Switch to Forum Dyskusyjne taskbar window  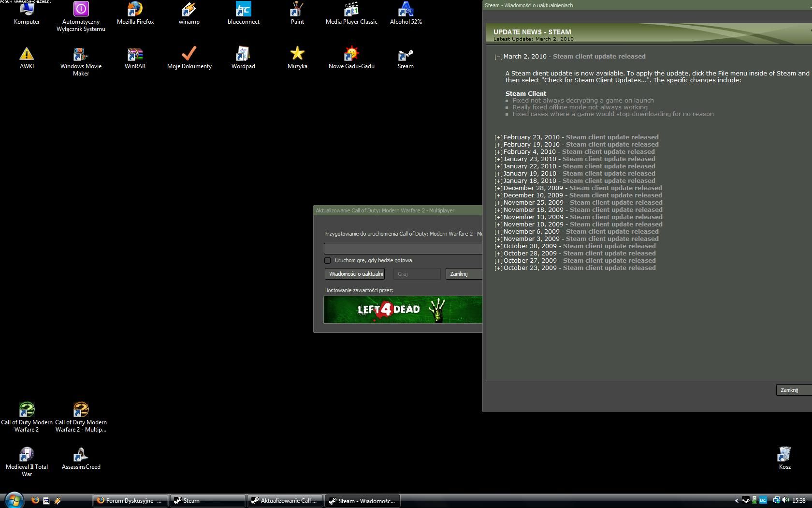tap(130, 501)
